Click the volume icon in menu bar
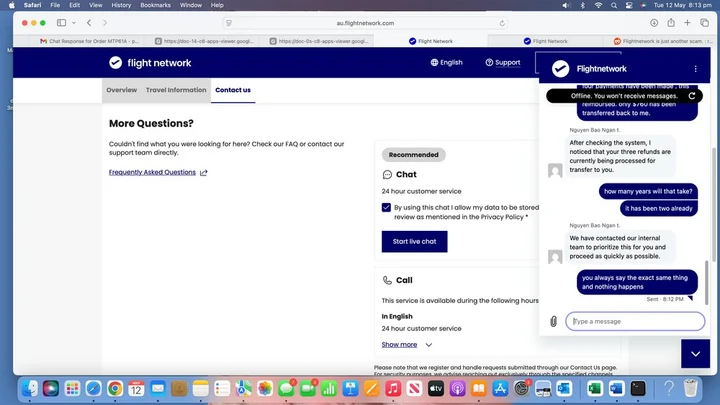The image size is (720, 405). click(566, 5)
